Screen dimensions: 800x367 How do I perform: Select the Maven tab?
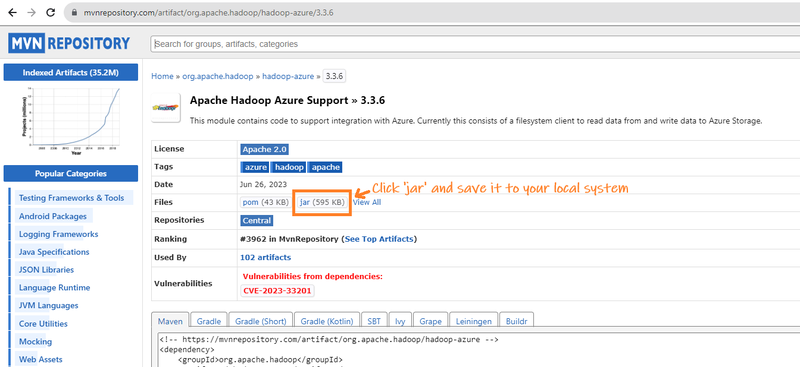[170, 321]
